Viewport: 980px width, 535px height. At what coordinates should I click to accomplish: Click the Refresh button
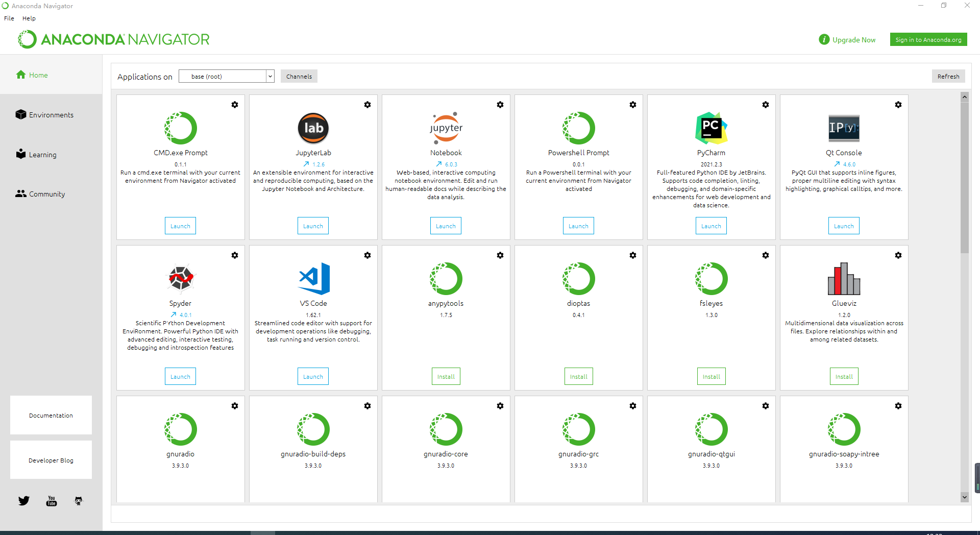point(948,77)
